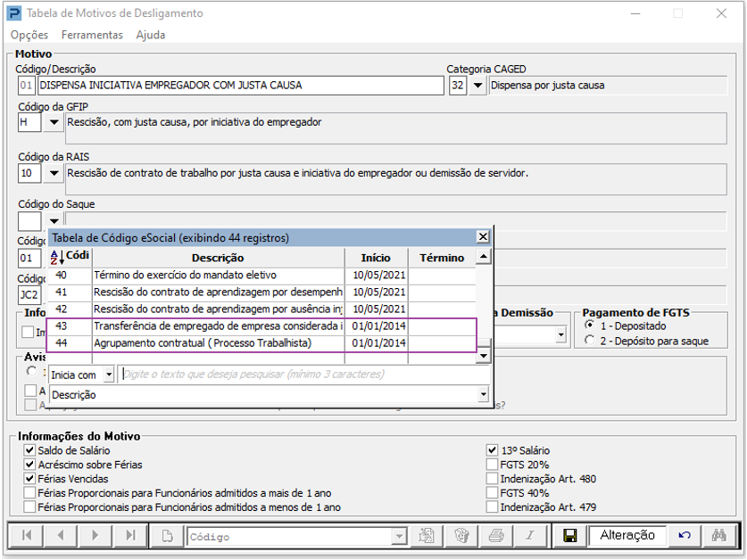The width and height of the screenshot is (747, 560).
Task: Click the italic I toolbar icon
Action: point(530,536)
